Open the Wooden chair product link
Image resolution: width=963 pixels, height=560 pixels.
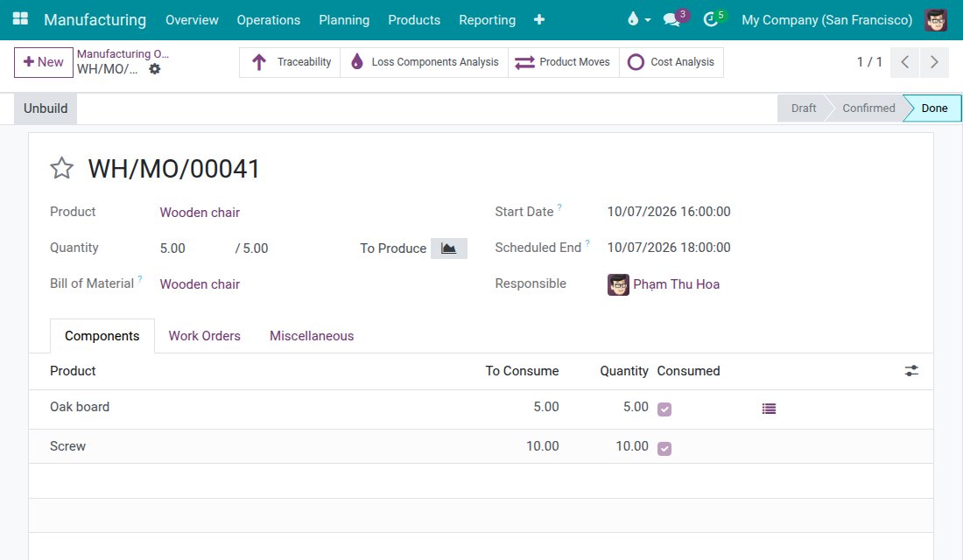pos(200,213)
